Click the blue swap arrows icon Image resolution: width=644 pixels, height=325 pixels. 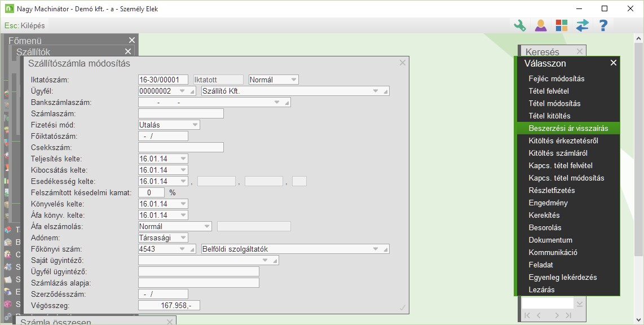click(x=583, y=25)
